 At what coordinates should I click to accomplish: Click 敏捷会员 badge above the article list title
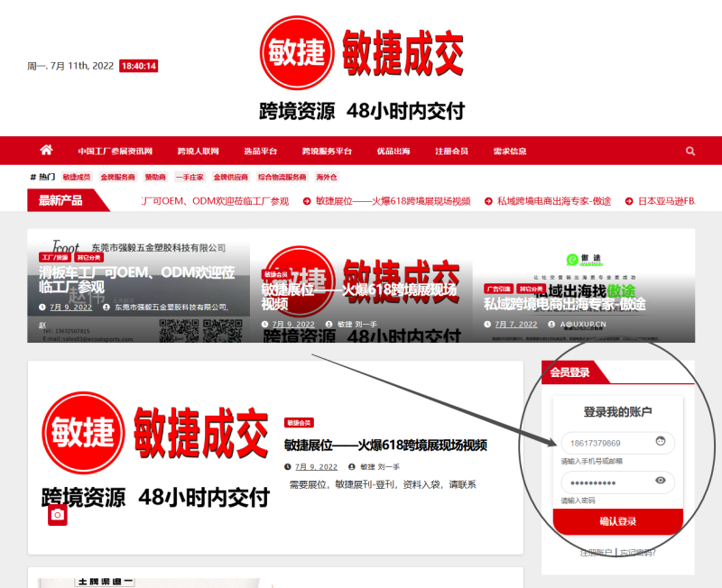click(299, 422)
